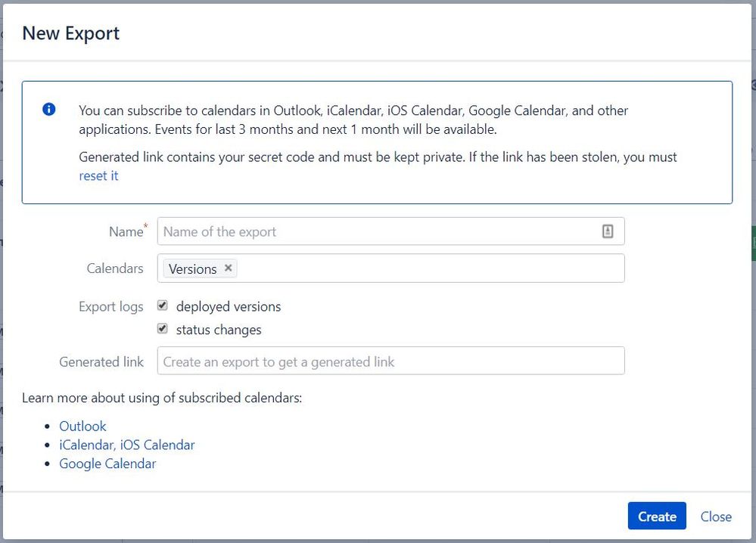756x543 pixels.
Task: Click the Name field label
Action: (x=126, y=232)
